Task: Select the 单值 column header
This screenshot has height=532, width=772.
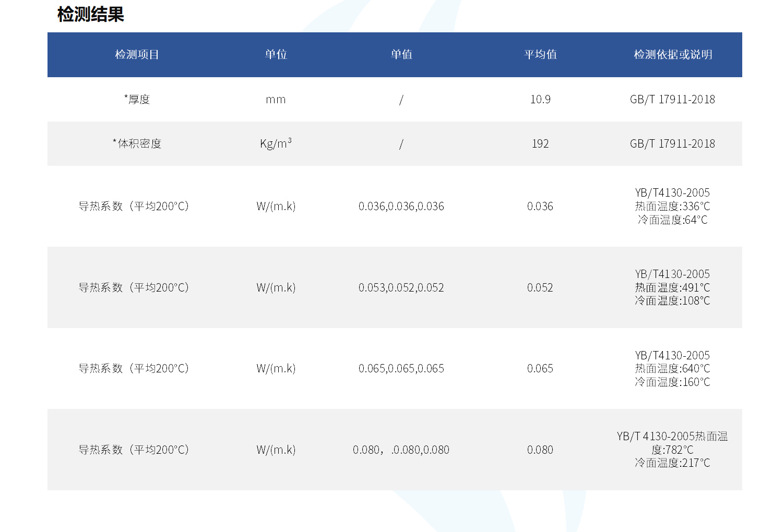Action: [401, 55]
